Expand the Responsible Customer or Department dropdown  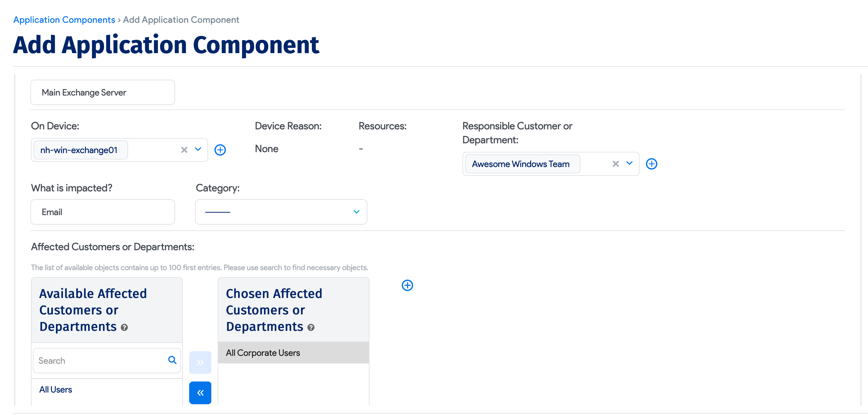(x=629, y=164)
